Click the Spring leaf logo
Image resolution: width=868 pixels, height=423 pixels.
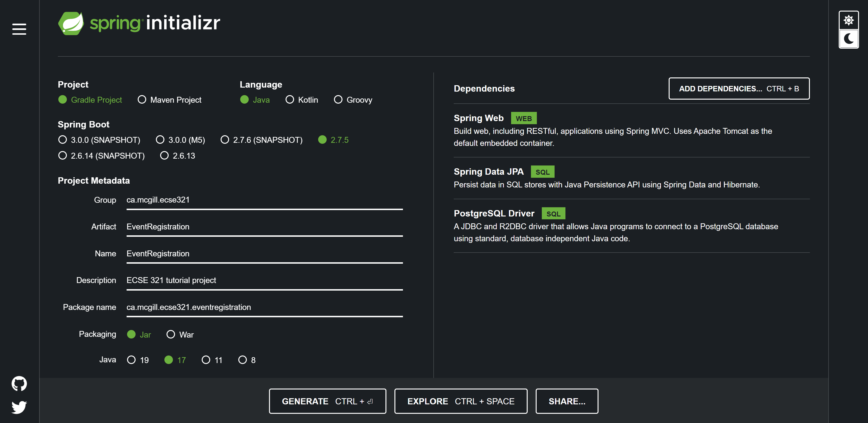pyautogui.click(x=71, y=23)
